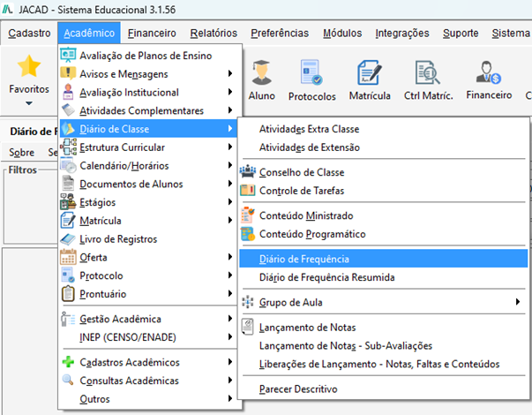The image size is (532, 415).
Task: Open the Cadastro menu
Action: 29,34
